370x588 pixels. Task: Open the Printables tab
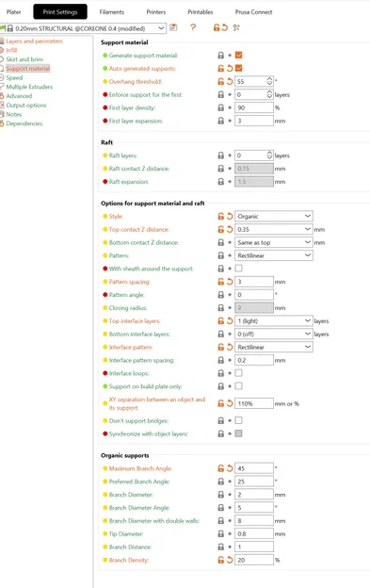201,12
